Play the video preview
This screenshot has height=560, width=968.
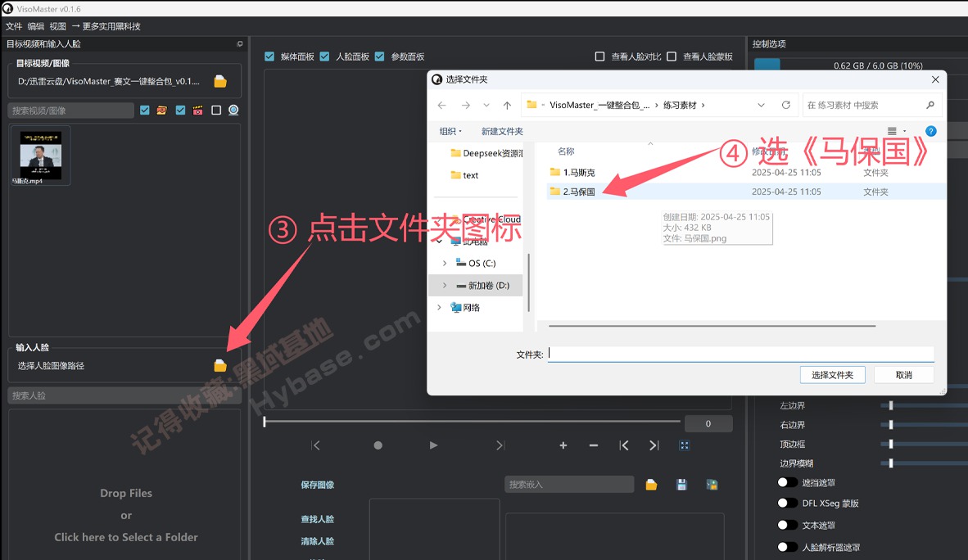433,445
